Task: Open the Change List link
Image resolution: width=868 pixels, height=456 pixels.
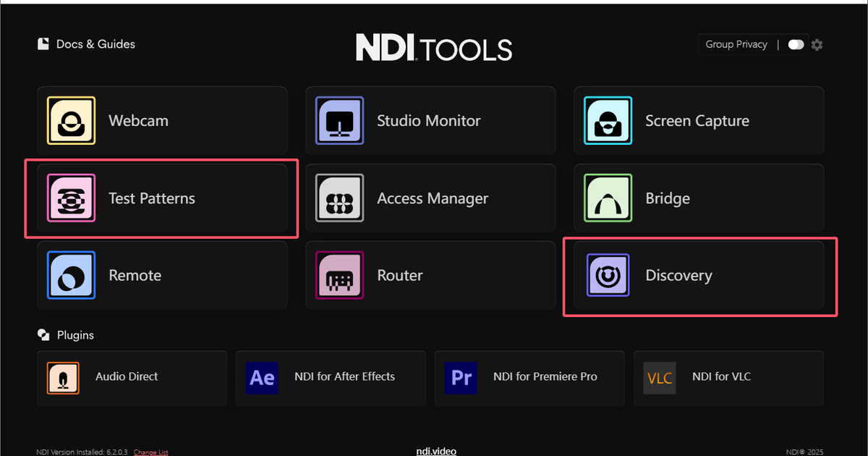Action: coord(150,452)
